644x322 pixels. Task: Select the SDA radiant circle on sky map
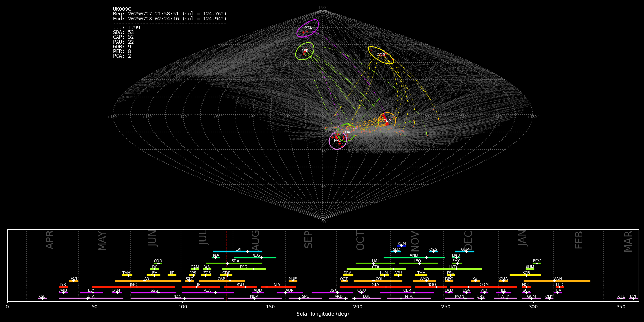tap(346, 132)
